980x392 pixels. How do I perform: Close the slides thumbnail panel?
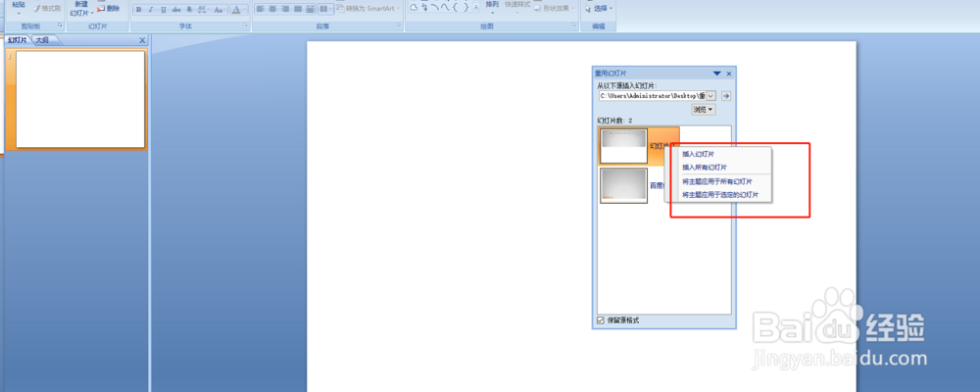point(142,40)
